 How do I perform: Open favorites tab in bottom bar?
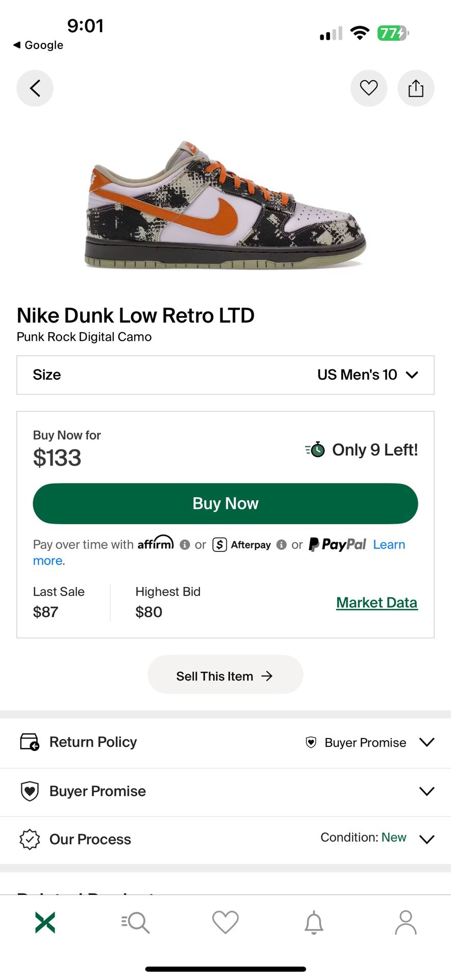pyautogui.click(x=225, y=922)
